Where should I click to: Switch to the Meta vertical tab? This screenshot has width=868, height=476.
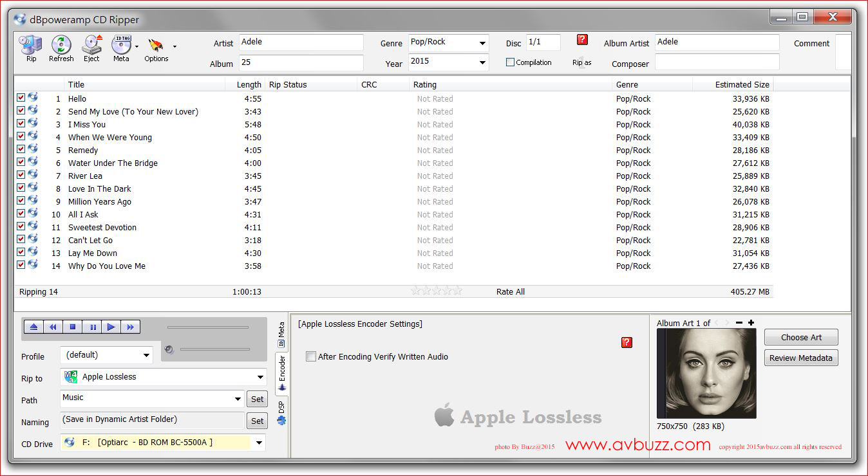coord(281,334)
